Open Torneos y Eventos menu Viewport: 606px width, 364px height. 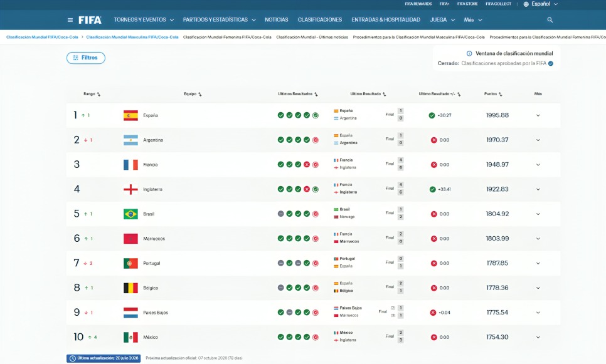click(x=144, y=19)
